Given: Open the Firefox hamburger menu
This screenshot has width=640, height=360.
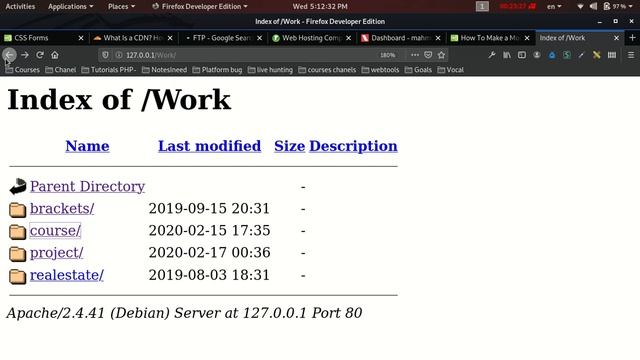Looking at the screenshot, I should point(631,55).
